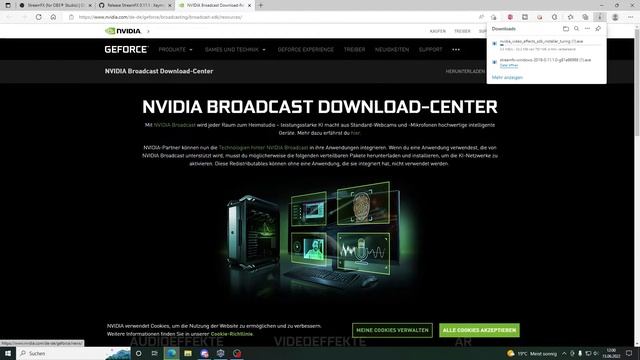Image resolution: width=640 pixels, height=360 pixels.
Task: Open the SUPPORT item in GeForce nav
Action: tap(430, 49)
